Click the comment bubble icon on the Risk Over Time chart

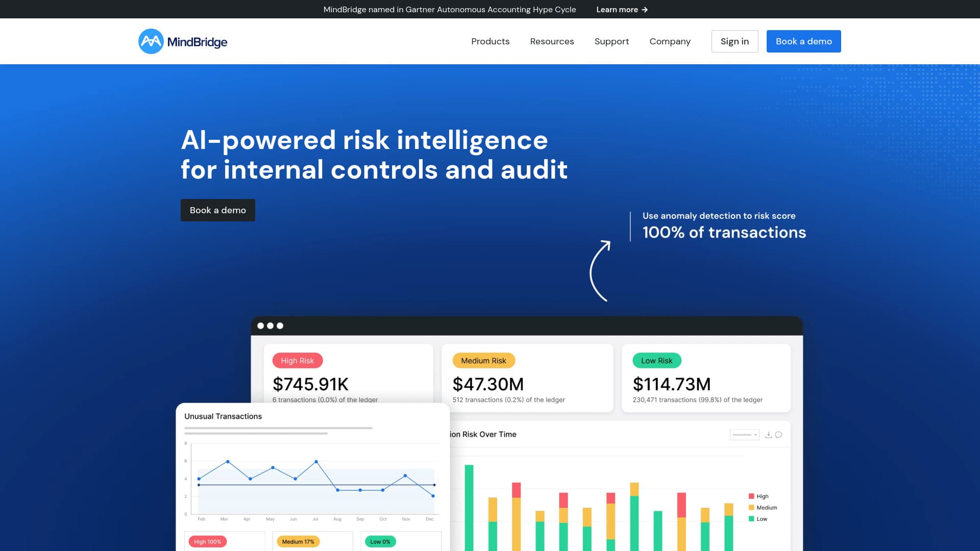(778, 435)
